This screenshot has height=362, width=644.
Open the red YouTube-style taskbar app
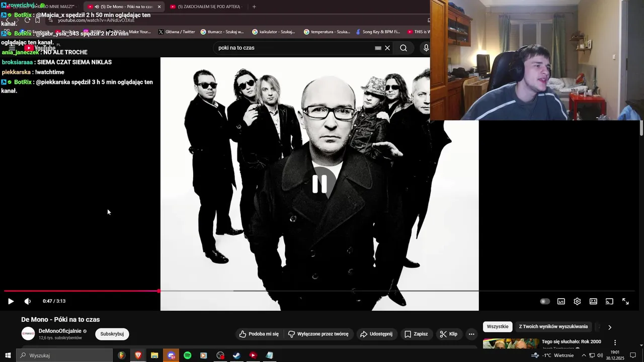253,355
